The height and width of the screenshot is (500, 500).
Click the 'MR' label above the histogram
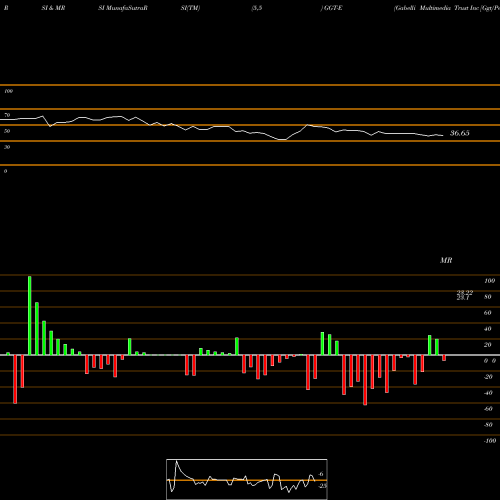pos(446,260)
